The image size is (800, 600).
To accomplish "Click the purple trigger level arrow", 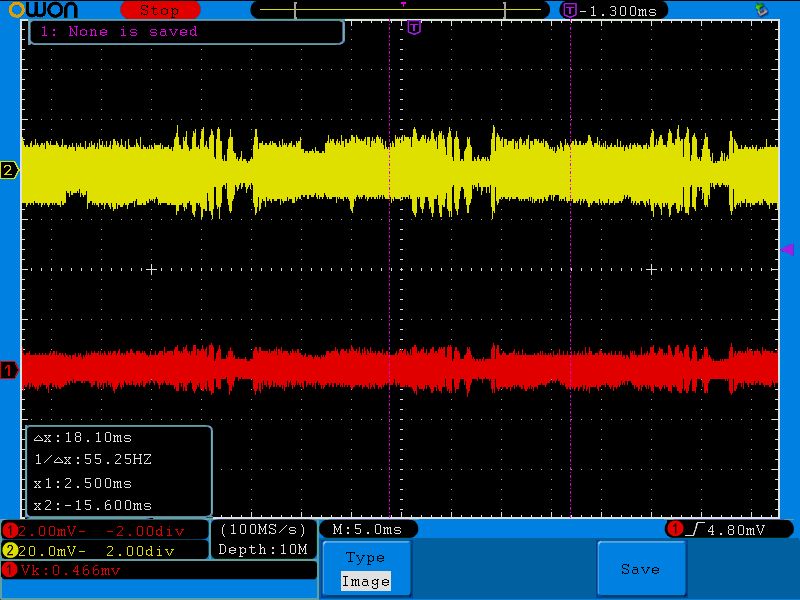I will tap(787, 249).
